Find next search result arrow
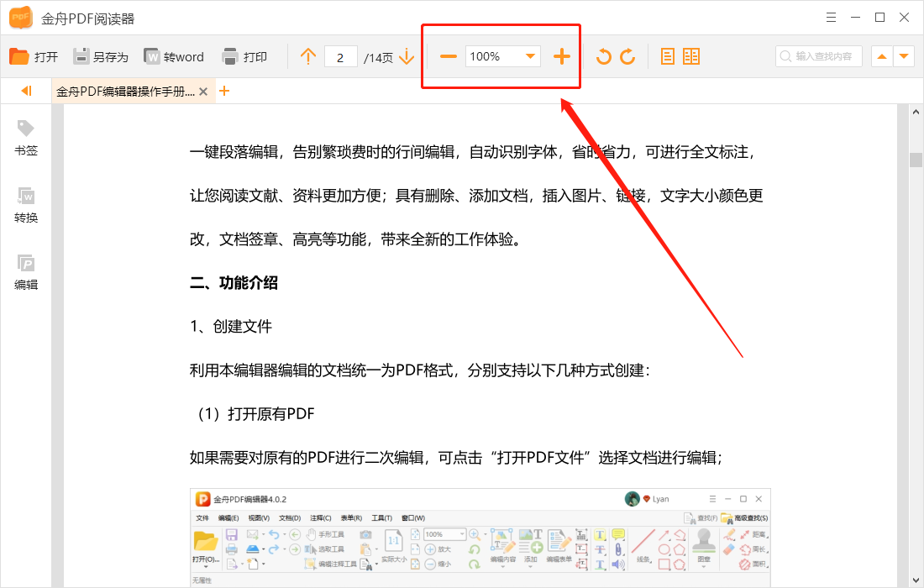924x588 pixels. [x=904, y=56]
